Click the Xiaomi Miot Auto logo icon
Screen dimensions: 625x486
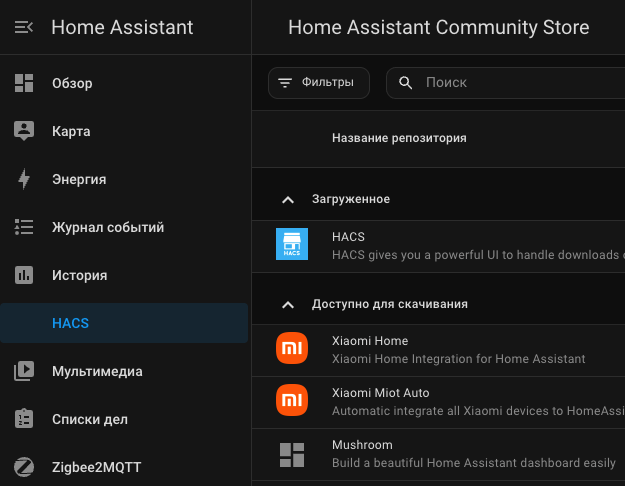[x=292, y=400]
